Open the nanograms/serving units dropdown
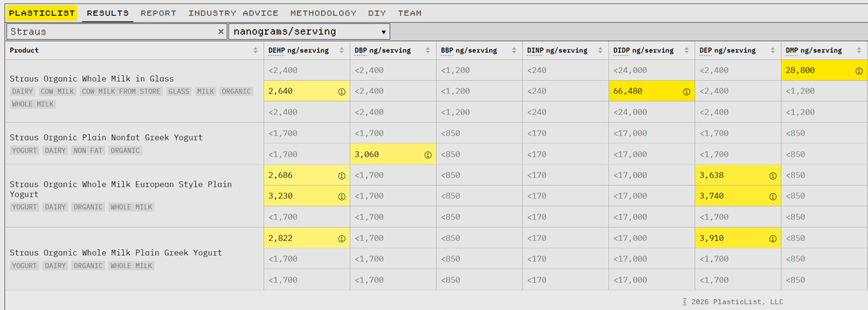This screenshot has height=310, width=868. [309, 32]
